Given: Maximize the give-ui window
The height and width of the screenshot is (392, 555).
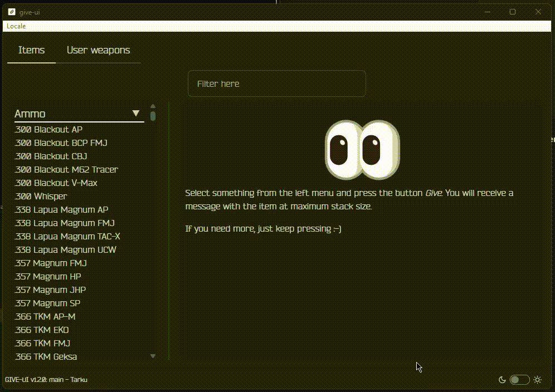Looking at the screenshot, I should tap(513, 12).
